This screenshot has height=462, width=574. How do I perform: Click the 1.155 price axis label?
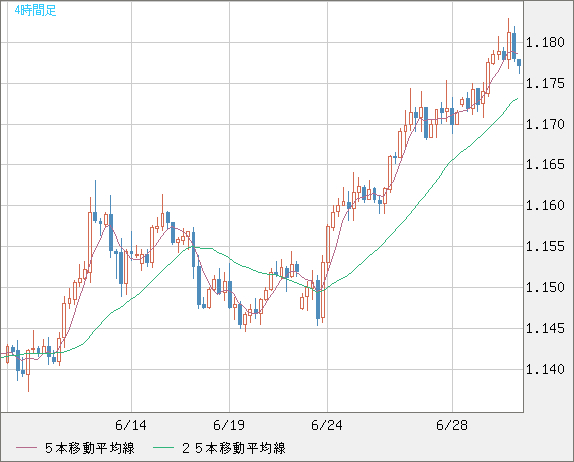545,246
